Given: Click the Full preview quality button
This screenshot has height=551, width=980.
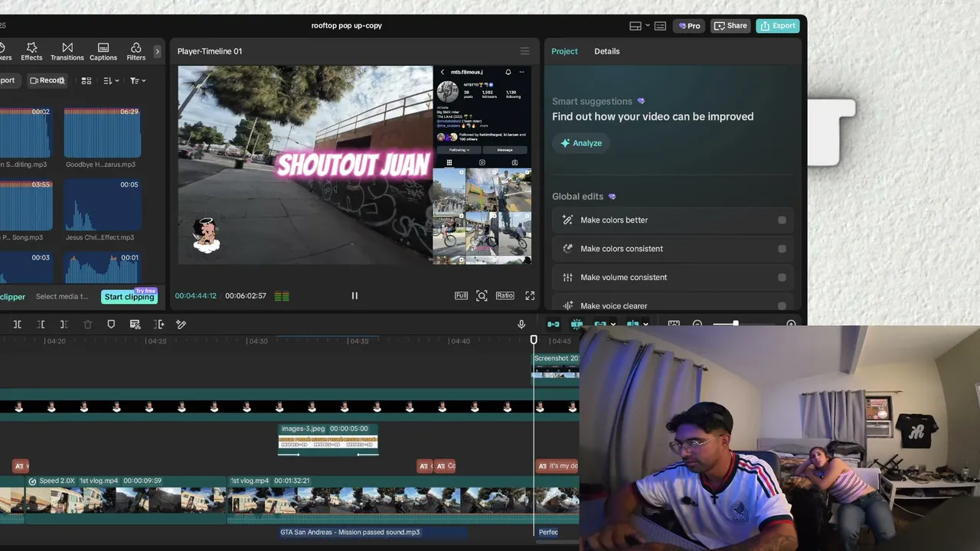Looking at the screenshot, I should [462, 295].
